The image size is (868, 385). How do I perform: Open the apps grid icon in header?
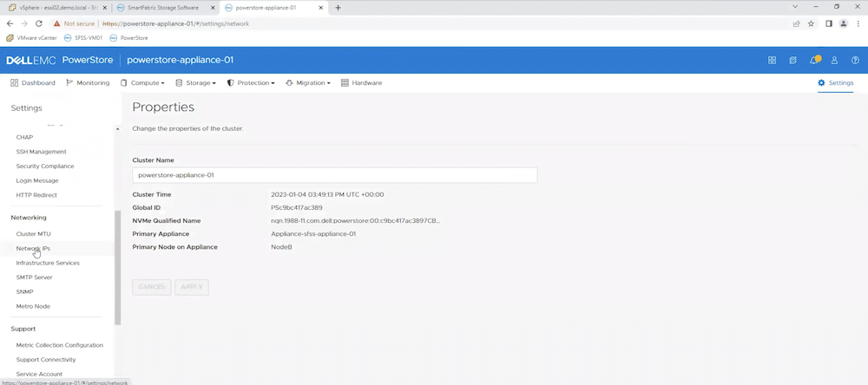click(772, 61)
